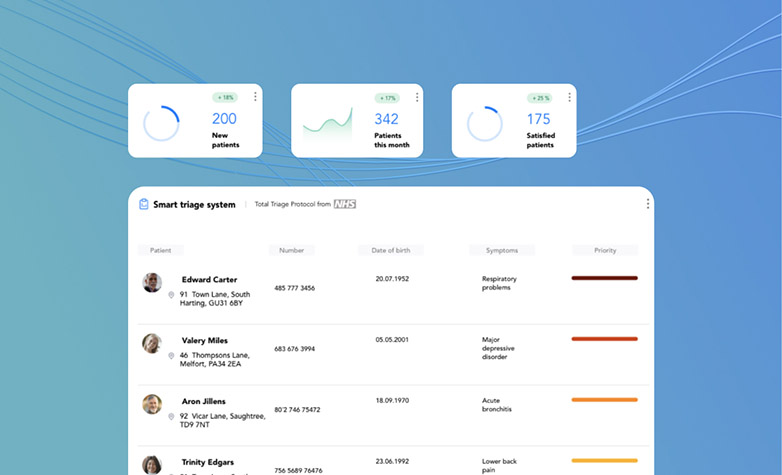Sort by the Date of birth header

[391, 250]
